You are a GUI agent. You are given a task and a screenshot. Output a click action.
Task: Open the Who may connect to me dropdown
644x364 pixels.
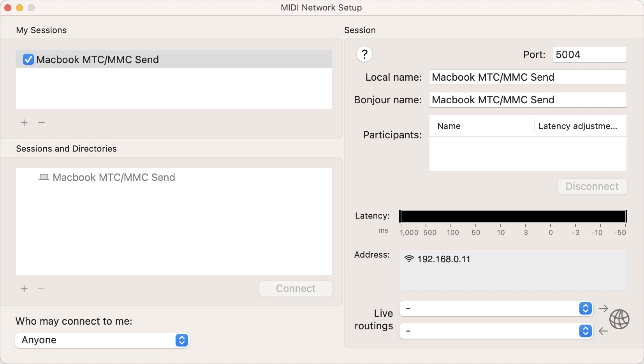(102, 340)
